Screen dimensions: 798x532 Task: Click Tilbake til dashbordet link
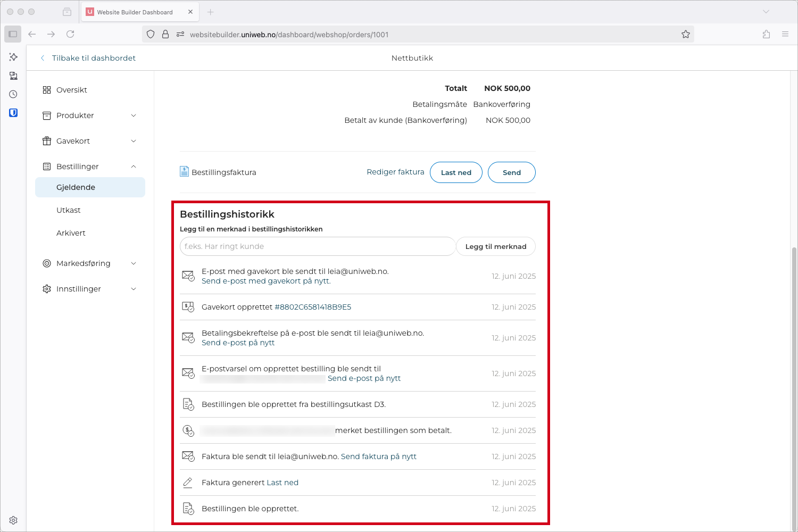coord(94,58)
